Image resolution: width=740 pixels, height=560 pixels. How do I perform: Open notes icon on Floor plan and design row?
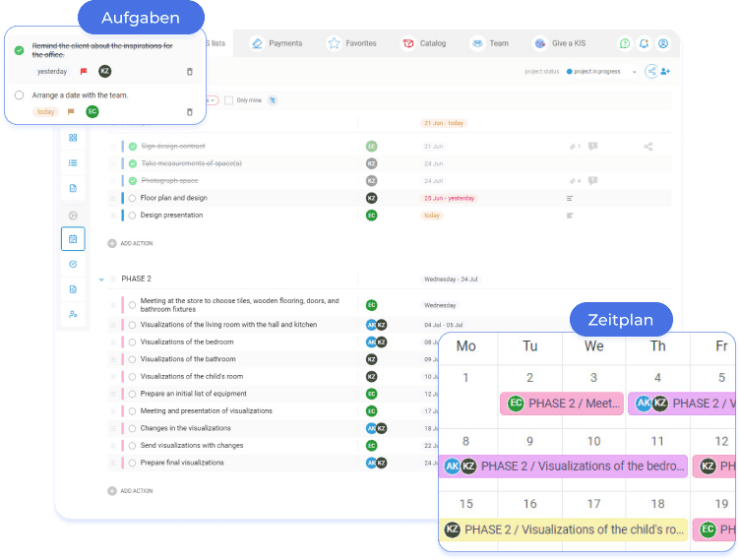(x=570, y=199)
